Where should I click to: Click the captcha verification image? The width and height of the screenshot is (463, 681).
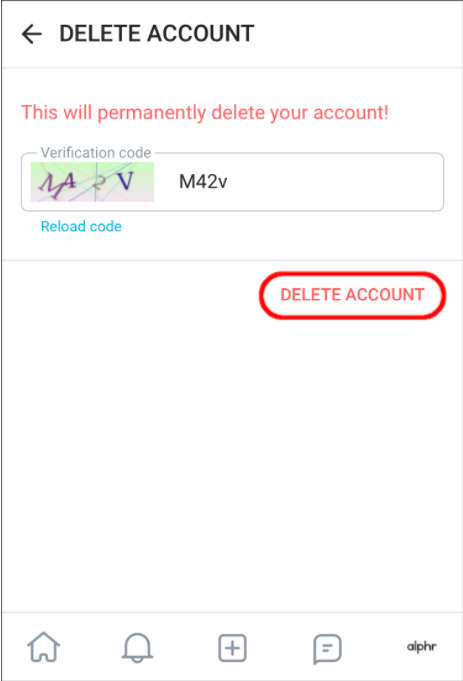coord(92,182)
